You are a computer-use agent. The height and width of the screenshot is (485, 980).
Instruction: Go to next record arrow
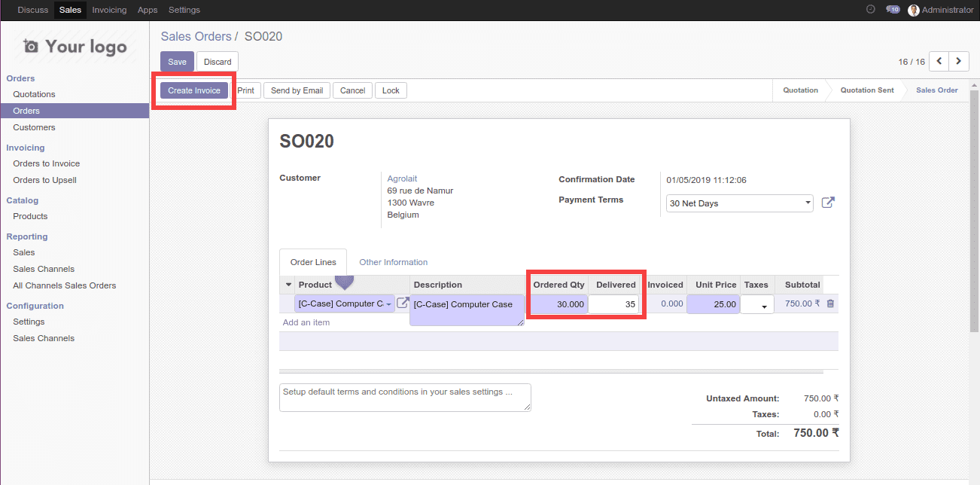pyautogui.click(x=959, y=61)
